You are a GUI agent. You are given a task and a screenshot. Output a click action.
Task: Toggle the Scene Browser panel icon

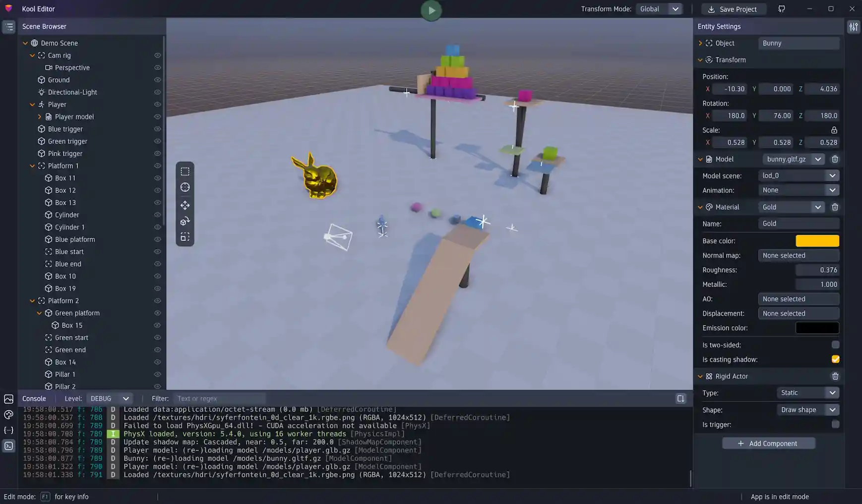tap(9, 27)
